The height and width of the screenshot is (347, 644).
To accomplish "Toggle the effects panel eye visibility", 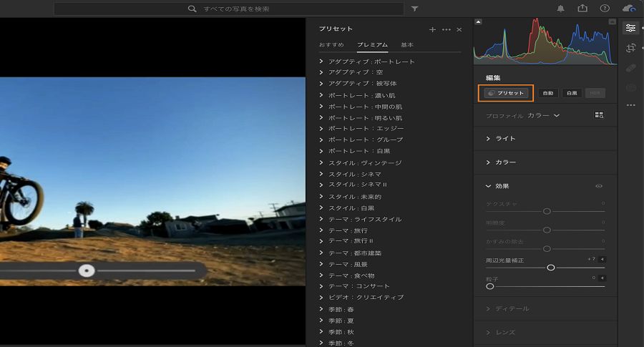I will pyautogui.click(x=599, y=186).
